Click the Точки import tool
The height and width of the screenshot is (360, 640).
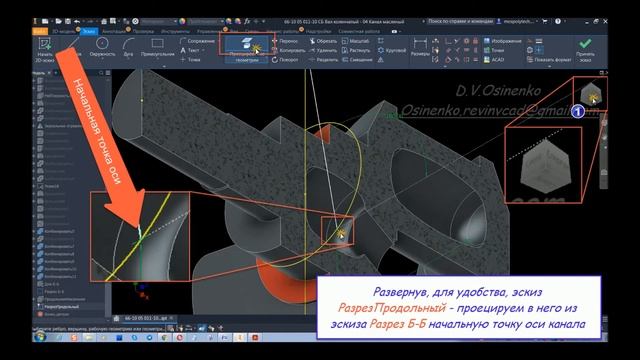click(x=493, y=50)
